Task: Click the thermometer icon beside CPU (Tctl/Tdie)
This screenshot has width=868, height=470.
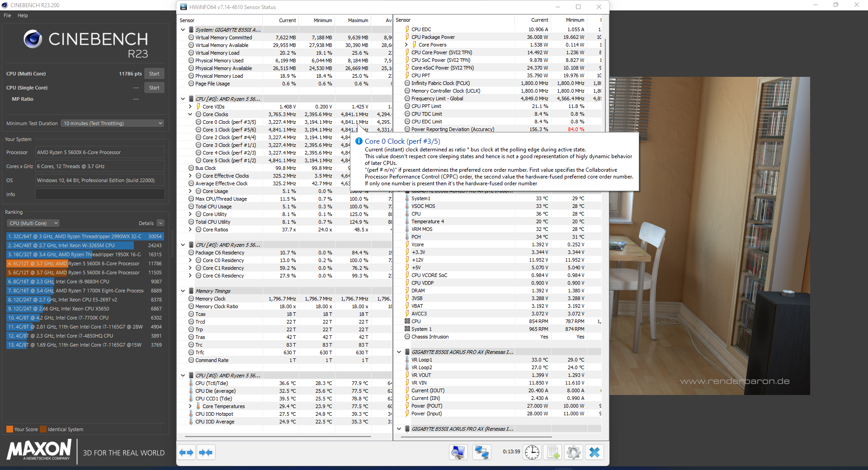Action: tap(191, 383)
